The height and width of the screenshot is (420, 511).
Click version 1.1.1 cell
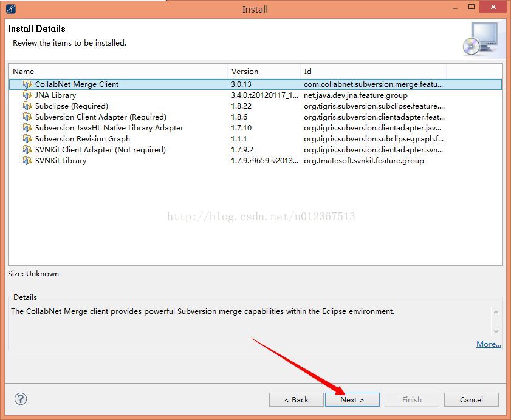click(x=239, y=139)
